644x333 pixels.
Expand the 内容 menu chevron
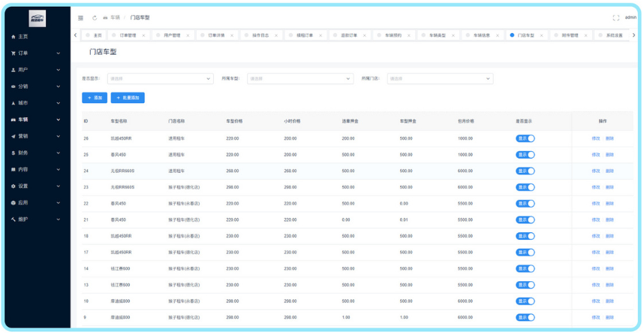tap(59, 169)
